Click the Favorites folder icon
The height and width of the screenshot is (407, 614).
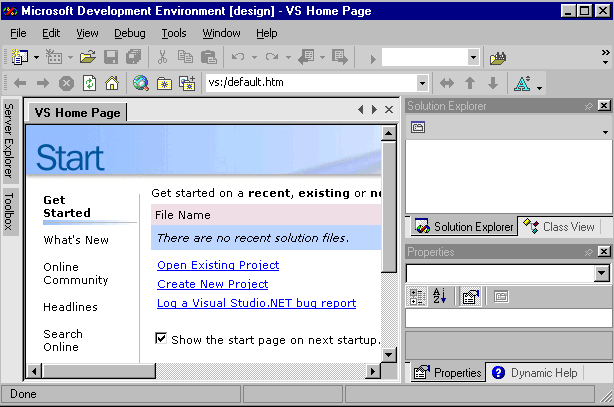tap(164, 84)
